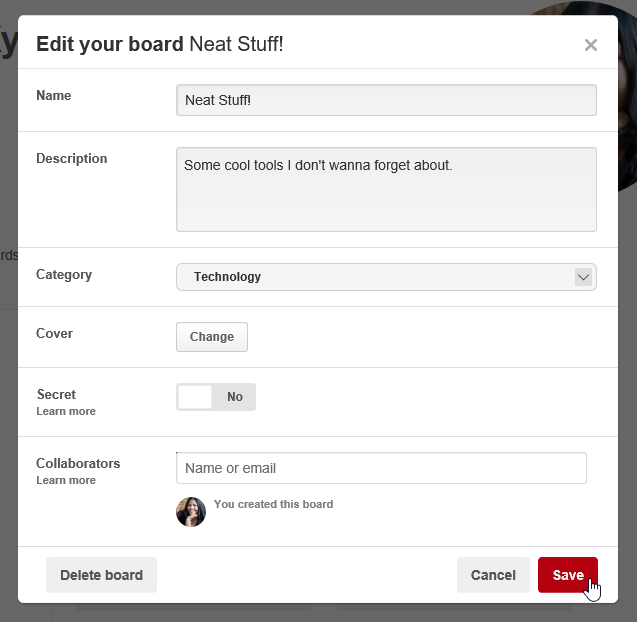The height and width of the screenshot is (622, 637).
Task: Focus the collaborators Name or email field
Action: pyautogui.click(x=381, y=468)
